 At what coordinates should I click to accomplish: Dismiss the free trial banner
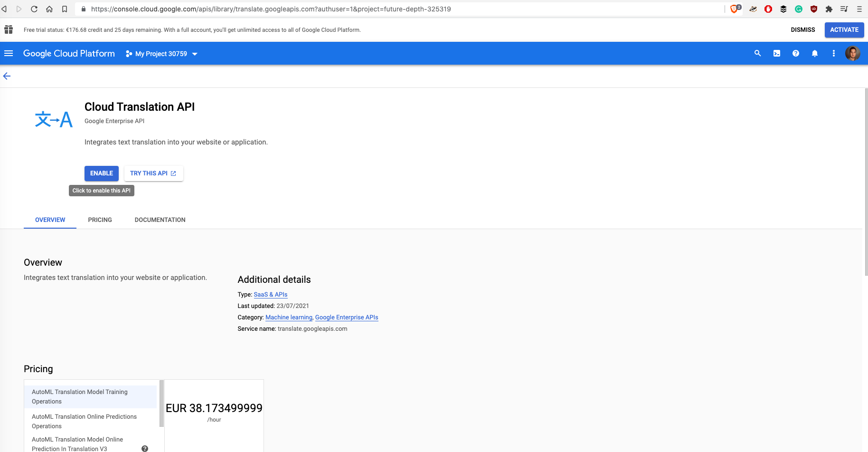(x=802, y=29)
